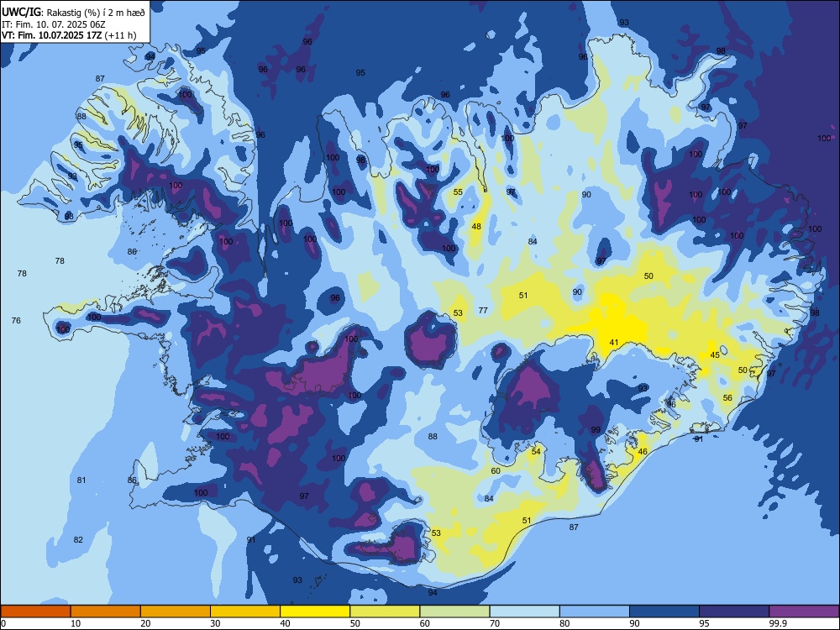Click the map value '55' in the north
Image resolution: width=840 pixels, height=630 pixels.
coord(458,192)
